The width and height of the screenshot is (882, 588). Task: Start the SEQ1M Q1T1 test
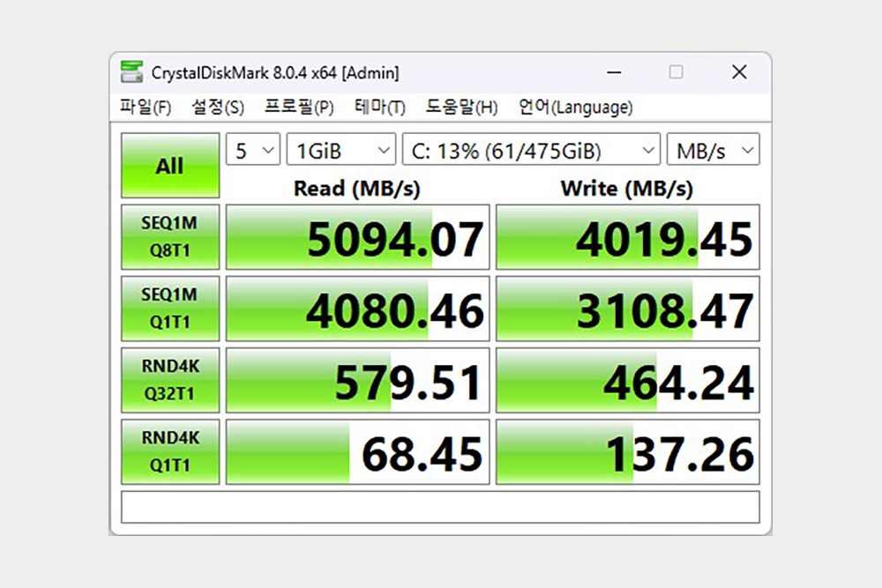[170, 308]
